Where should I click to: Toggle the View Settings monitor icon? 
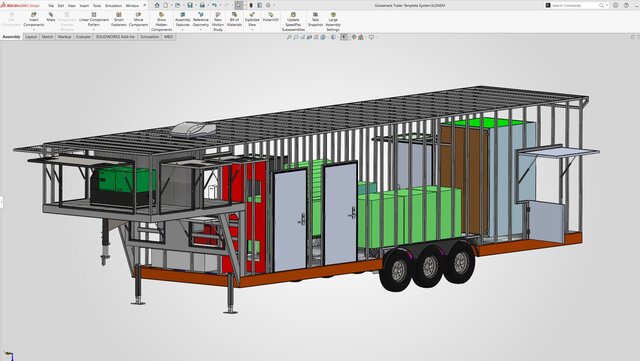tap(371, 37)
